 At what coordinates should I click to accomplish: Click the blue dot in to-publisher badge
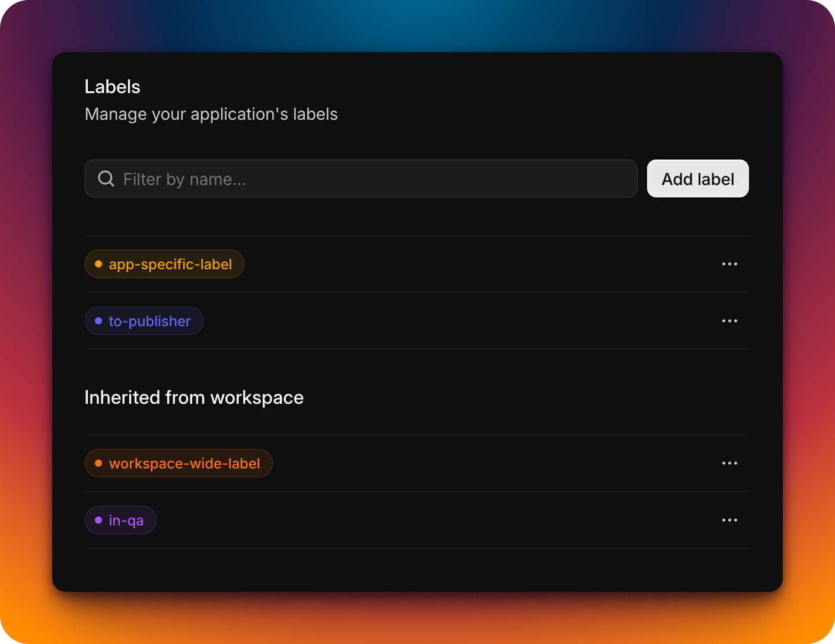click(98, 321)
